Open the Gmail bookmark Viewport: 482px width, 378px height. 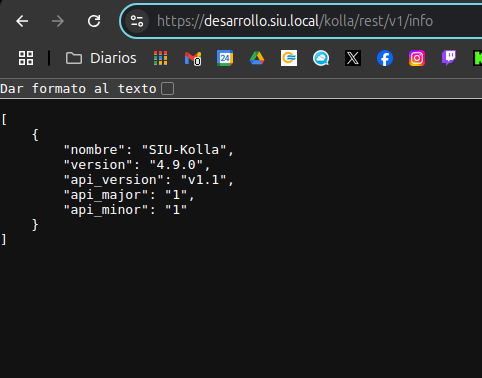pos(193,58)
